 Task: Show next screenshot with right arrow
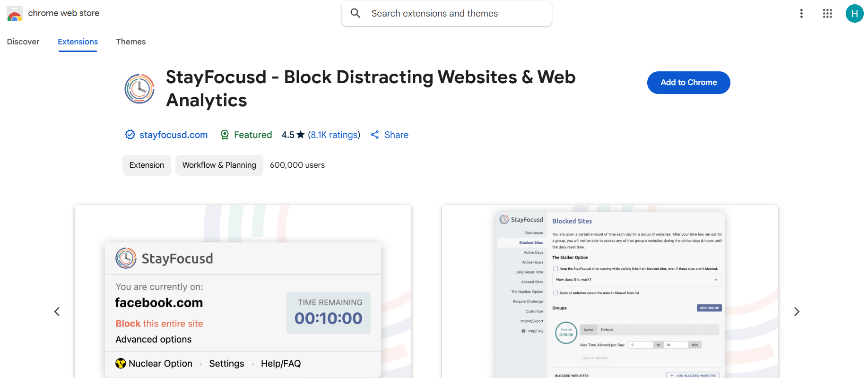[x=797, y=311]
